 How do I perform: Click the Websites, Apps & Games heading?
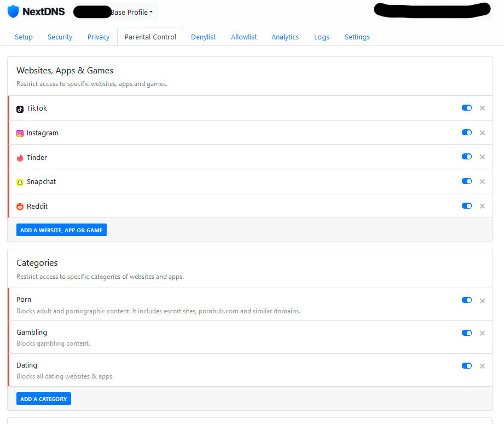tap(65, 71)
